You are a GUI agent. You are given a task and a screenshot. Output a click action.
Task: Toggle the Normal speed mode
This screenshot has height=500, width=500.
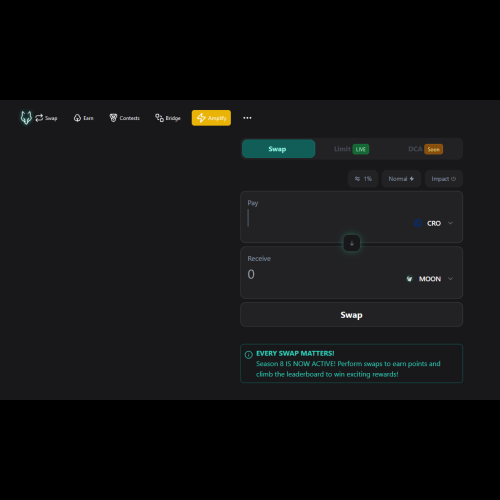[x=401, y=179]
